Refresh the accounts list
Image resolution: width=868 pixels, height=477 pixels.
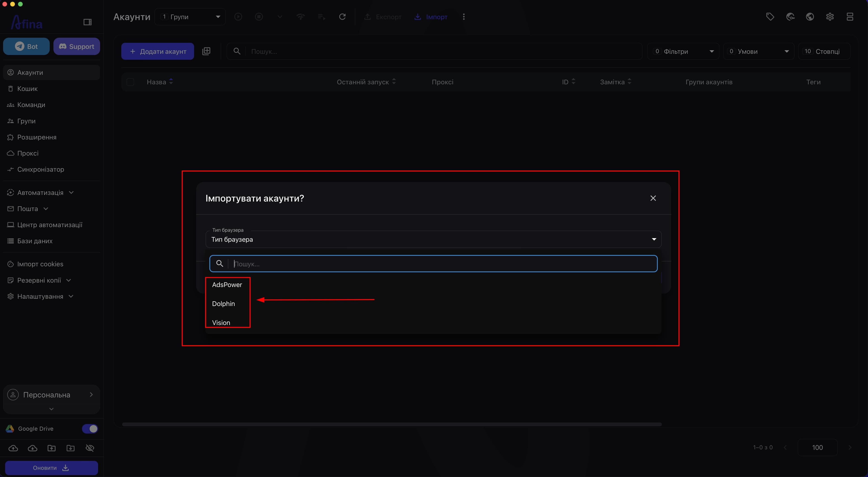342,17
